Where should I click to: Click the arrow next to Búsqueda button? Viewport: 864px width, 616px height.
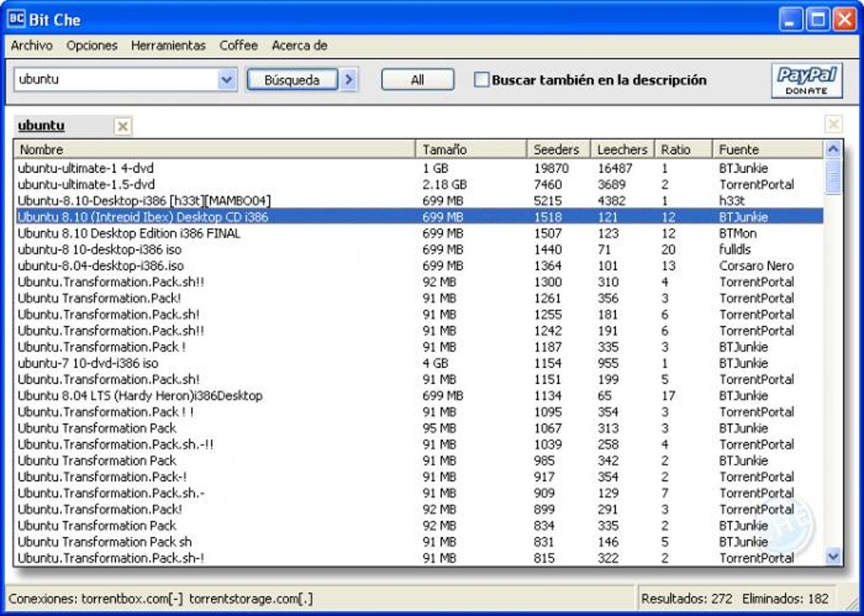pos(348,80)
